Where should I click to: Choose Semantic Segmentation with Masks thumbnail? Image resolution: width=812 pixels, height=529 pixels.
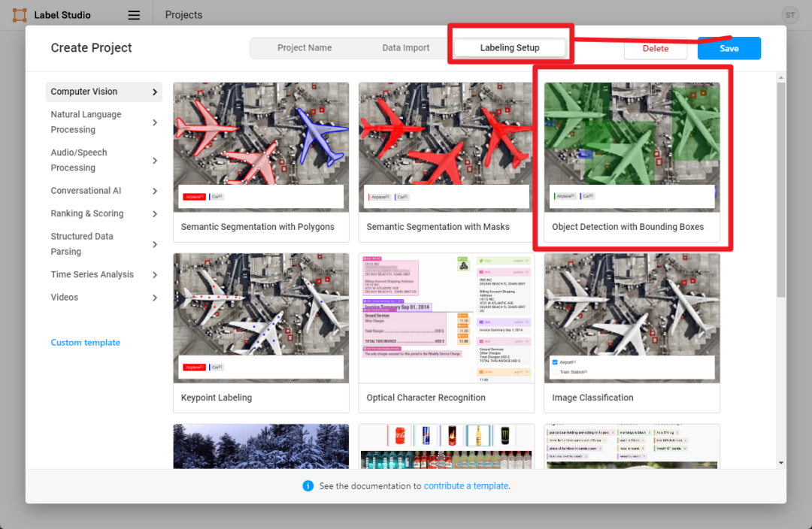447,147
